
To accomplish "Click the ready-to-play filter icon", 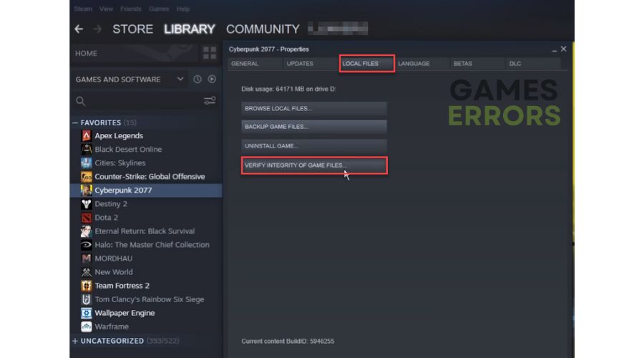I will click(212, 79).
